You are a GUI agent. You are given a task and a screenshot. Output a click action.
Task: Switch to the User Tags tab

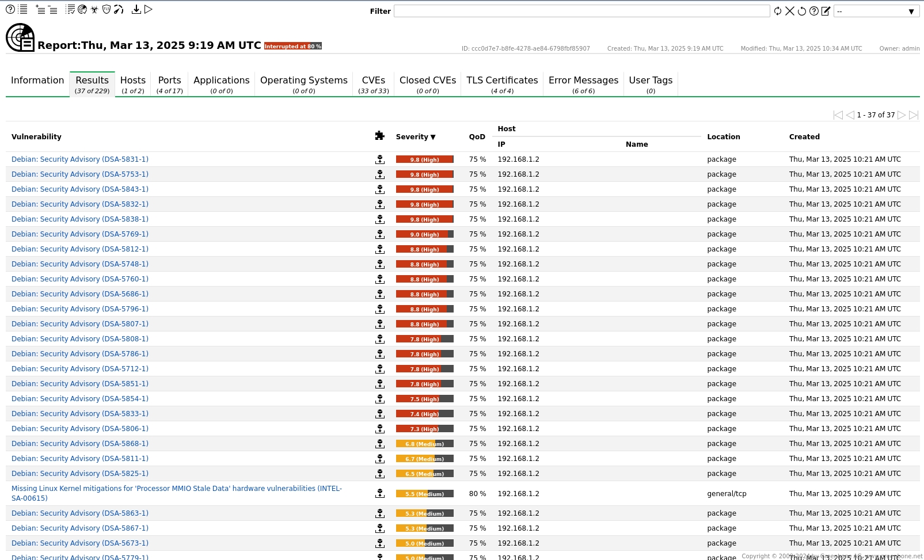[x=651, y=84]
